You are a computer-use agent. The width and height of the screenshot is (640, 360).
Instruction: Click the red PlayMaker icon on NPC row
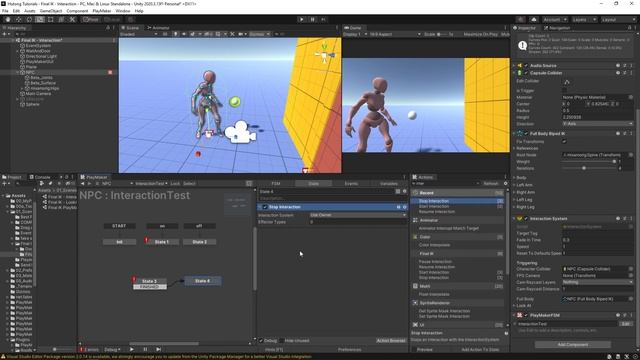click(x=110, y=72)
